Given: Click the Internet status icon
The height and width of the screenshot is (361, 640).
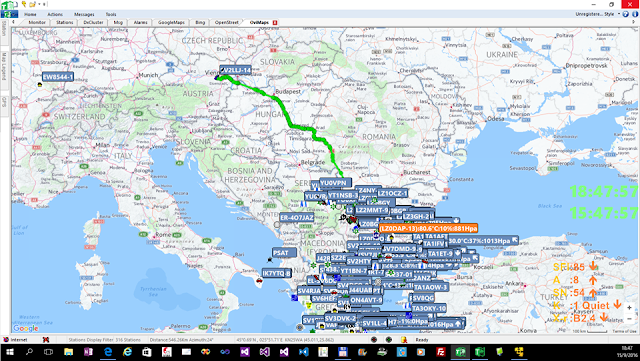Looking at the screenshot, I should [x=6, y=339].
